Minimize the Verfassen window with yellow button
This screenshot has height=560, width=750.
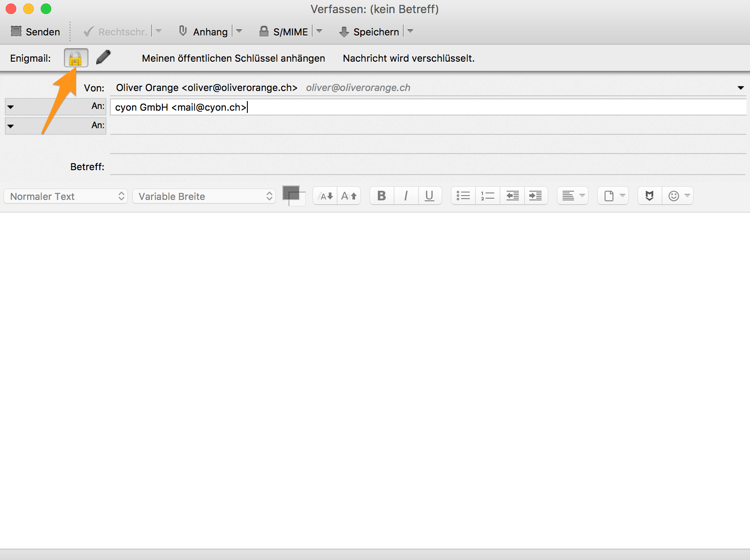pyautogui.click(x=28, y=9)
